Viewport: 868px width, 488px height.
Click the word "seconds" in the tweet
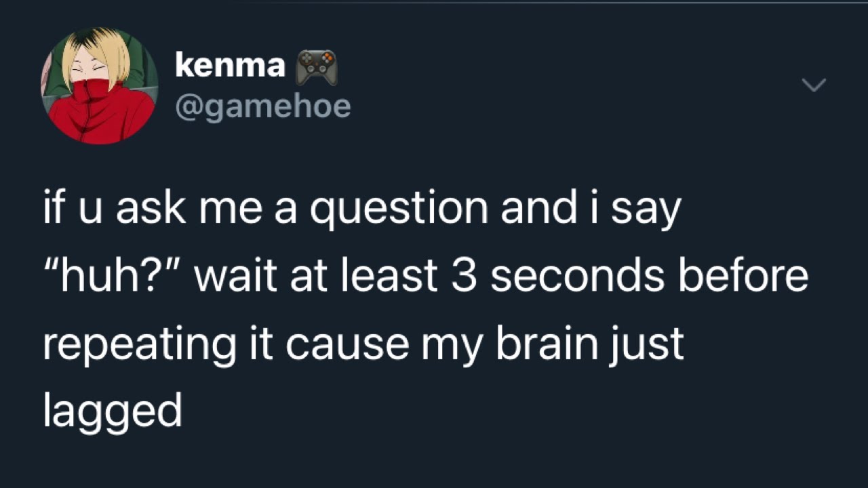tap(574, 276)
